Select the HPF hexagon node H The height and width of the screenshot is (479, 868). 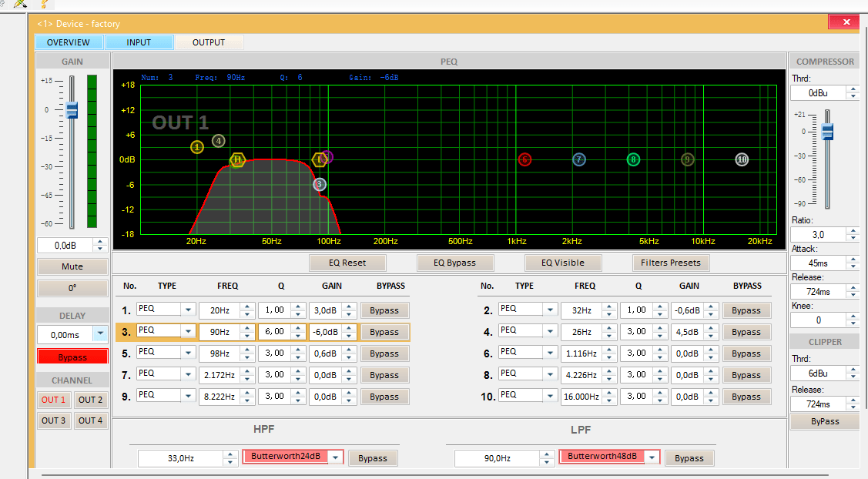tap(237, 160)
